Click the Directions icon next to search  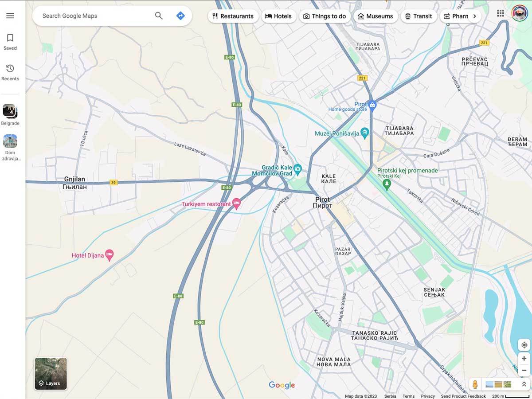(180, 16)
